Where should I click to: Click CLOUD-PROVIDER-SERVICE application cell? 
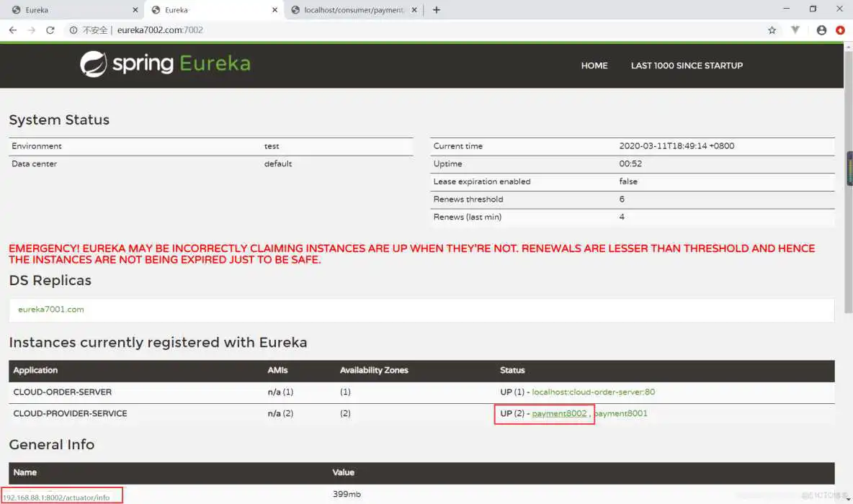(70, 414)
